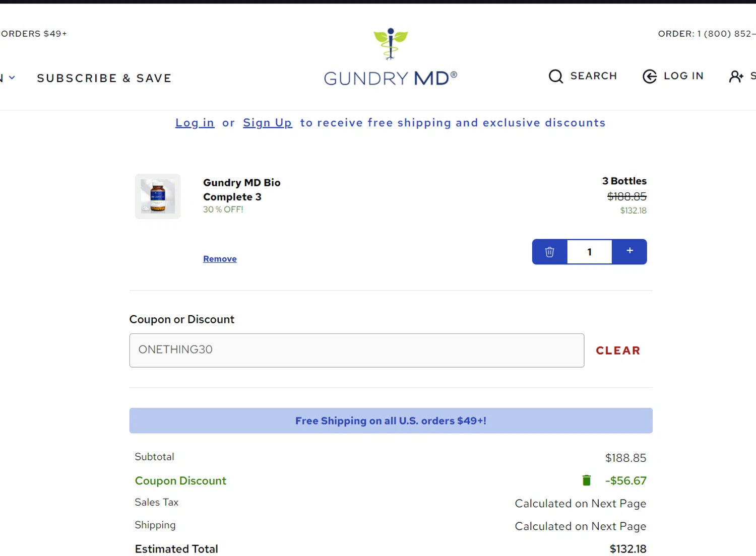Screen dimensions: 756x556
Task: Click SEARCH label in header
Action: tap(594, 76)
